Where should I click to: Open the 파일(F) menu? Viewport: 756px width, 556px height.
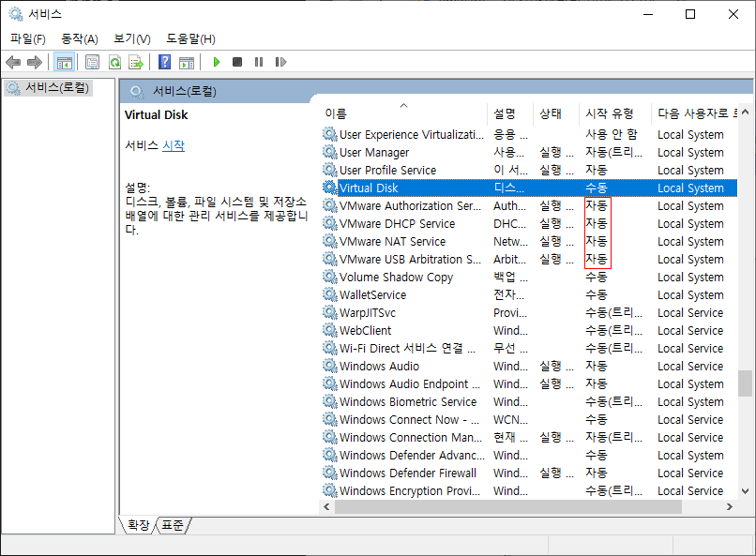(x=28, y=38)
